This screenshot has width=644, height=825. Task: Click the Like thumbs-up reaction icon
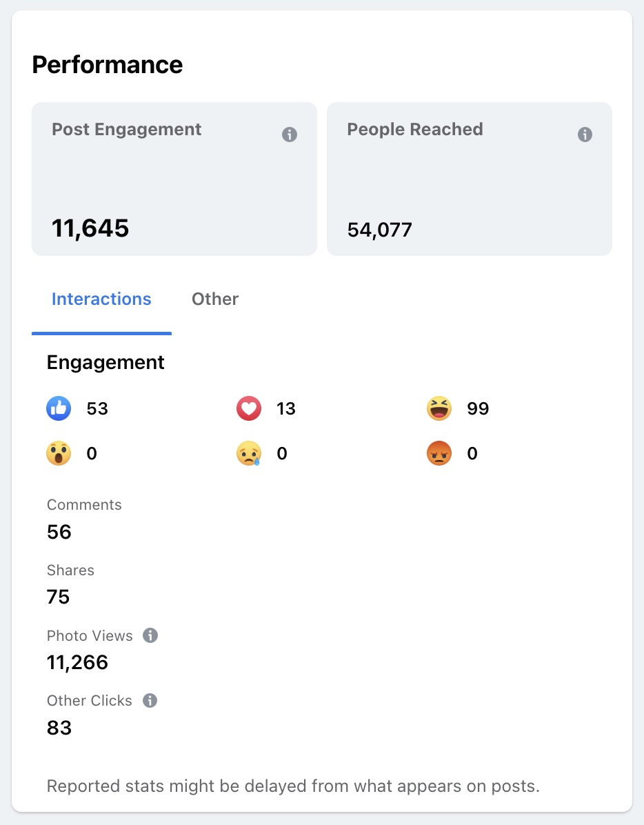(x=59, y=409)
